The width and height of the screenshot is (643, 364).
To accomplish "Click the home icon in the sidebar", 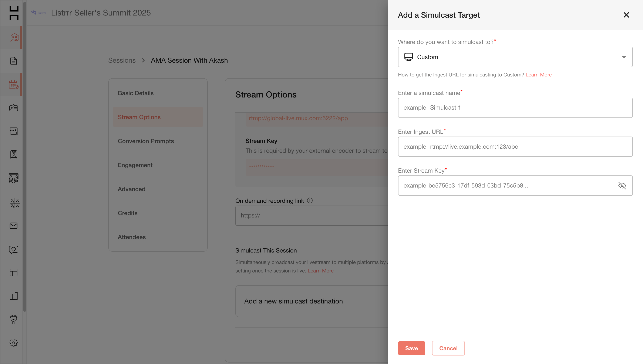I will pos(14,37).
